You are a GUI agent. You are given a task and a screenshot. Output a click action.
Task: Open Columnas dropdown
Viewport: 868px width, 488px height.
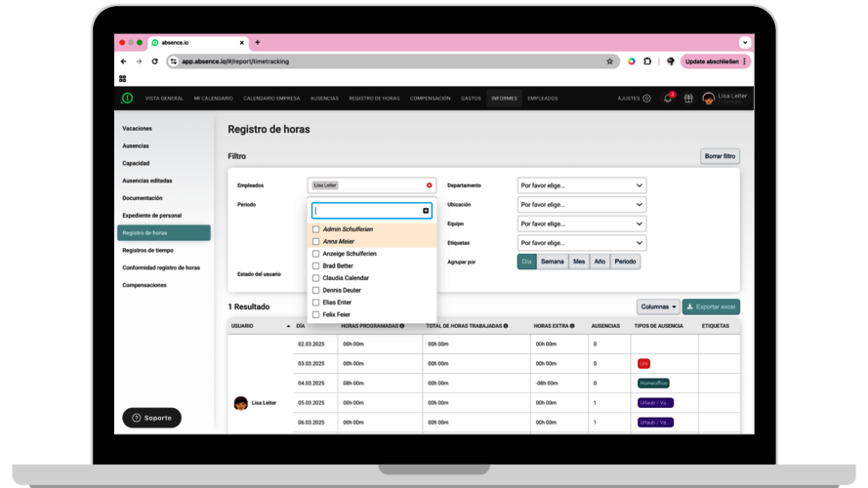click(x=658, y=306)
